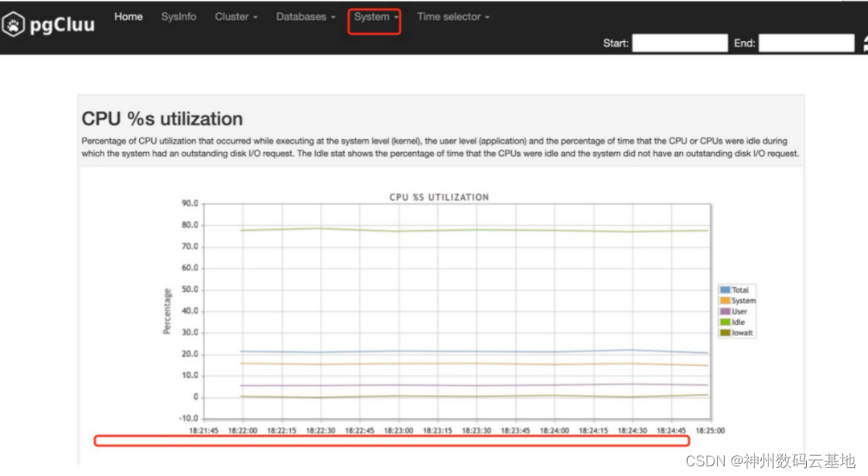The image size is (868, 476).
Task: Expand the Databases dropdown menu
Action: pos(306,17)
